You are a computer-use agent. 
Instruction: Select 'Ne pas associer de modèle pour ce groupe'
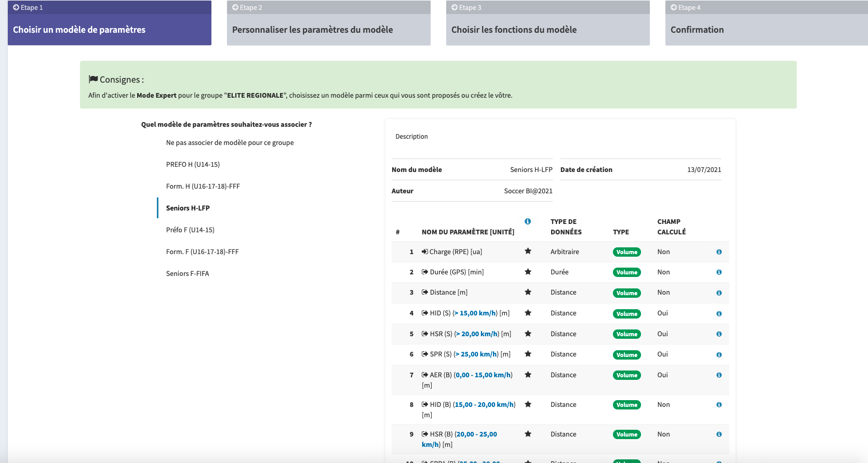point(230,142)
